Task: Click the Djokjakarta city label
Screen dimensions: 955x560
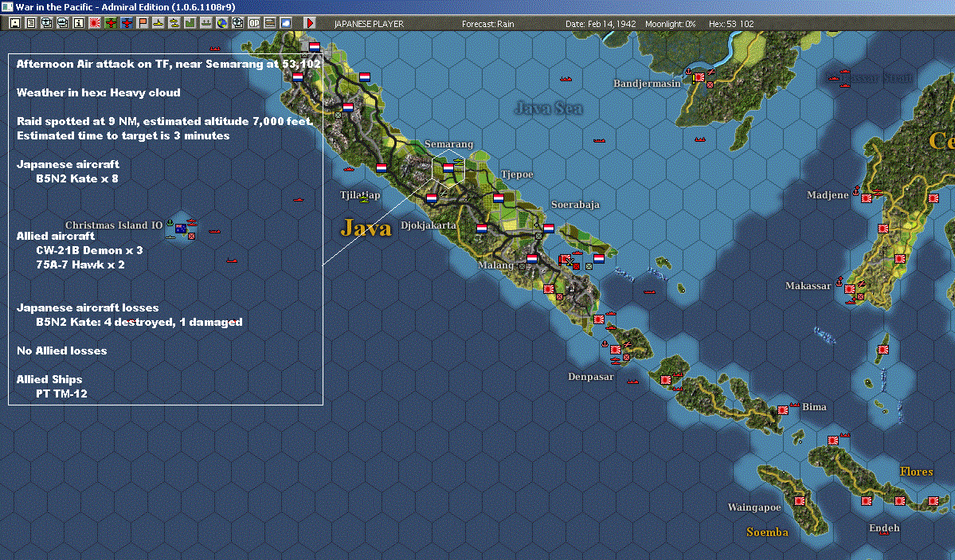Action: coord(429,225)
